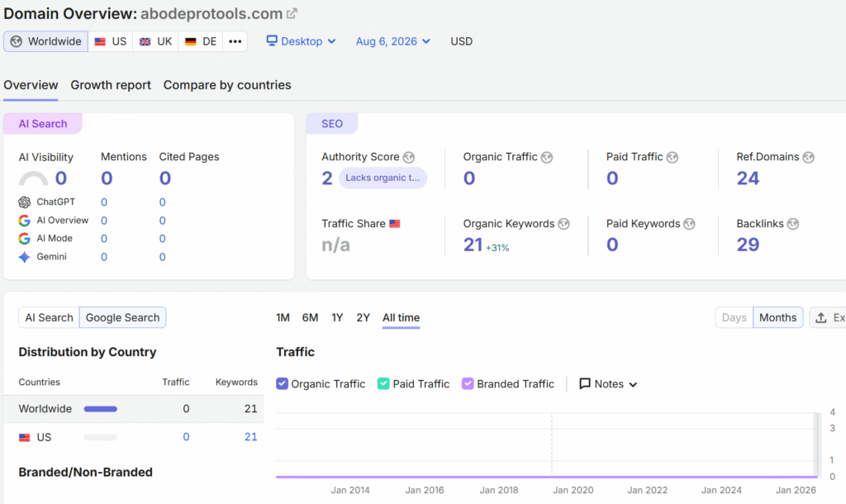Expand the Notes dropdown
The image size is (846, 504).
pyautogui.click(x=608, y=383)
